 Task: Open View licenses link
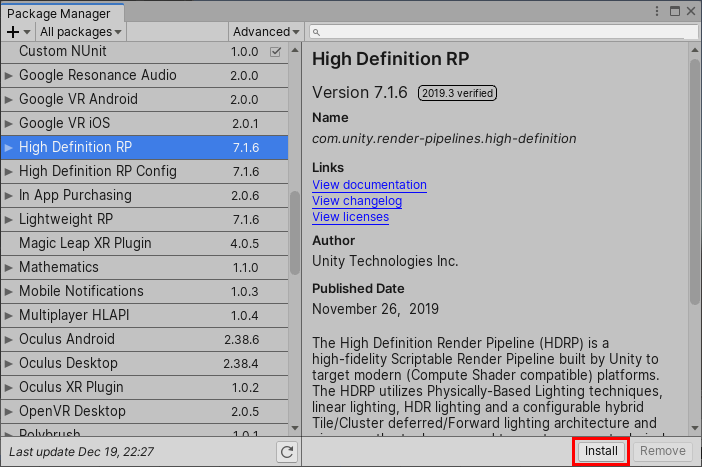pos(351,217)
